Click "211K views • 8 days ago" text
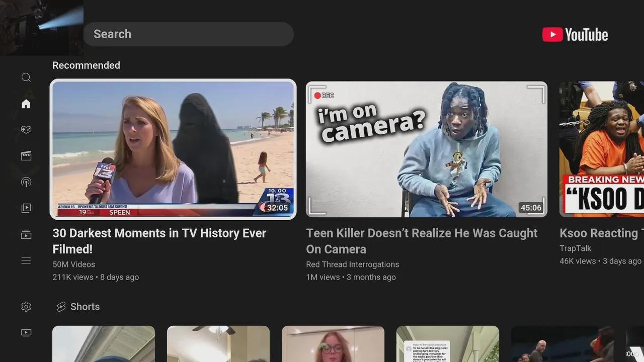Screen dimensions: 644x362 (x=96, y=277)
